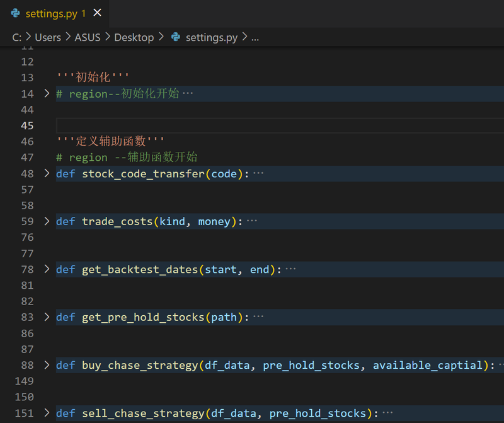The height and width of the screenshot is (423, 504).
Task: Expand folded buy_chase_strategy function
Action: tap(47, 365)
